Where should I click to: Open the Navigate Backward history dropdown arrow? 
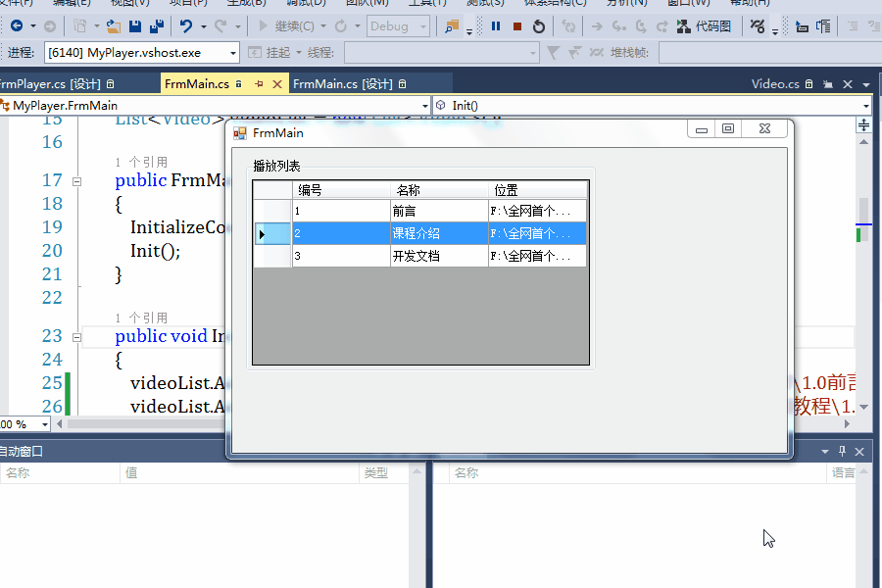pos(33,25)
